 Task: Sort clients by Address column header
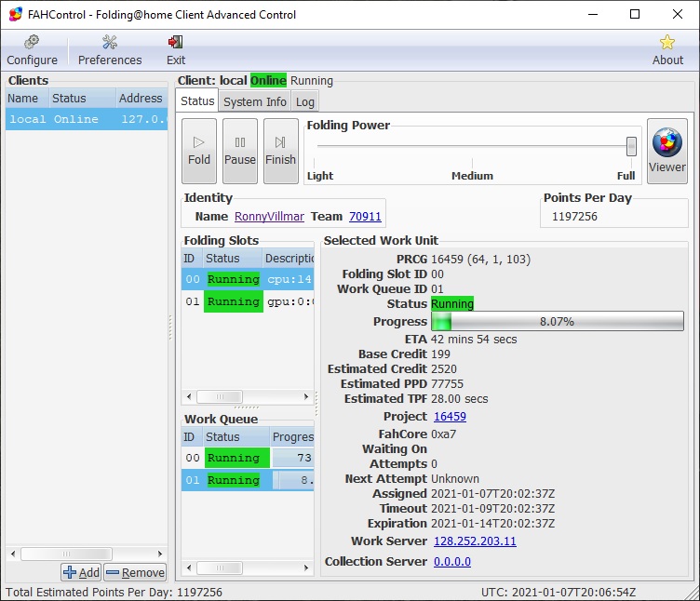[x=141, y=99]
